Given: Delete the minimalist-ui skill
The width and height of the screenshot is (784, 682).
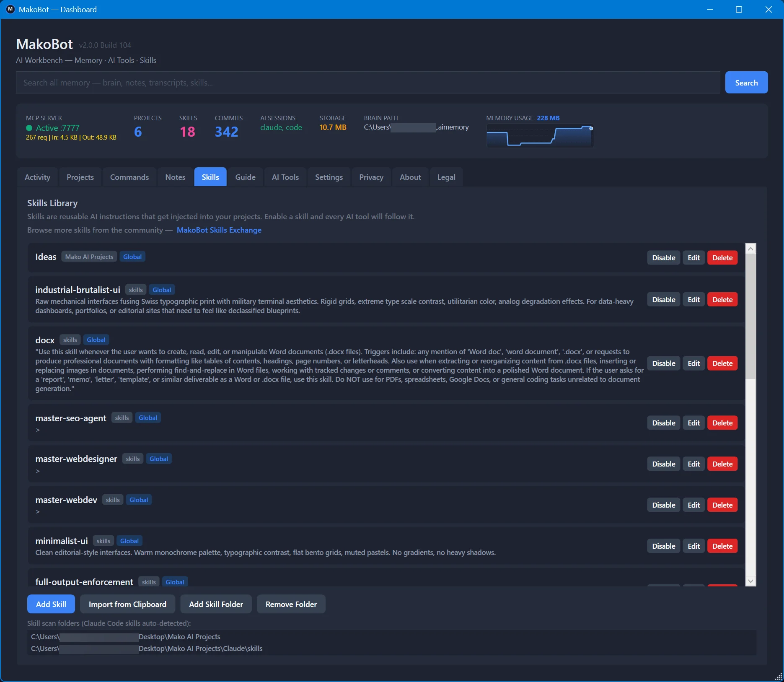Looking at the screenshot, I should [x=722, y=546].
